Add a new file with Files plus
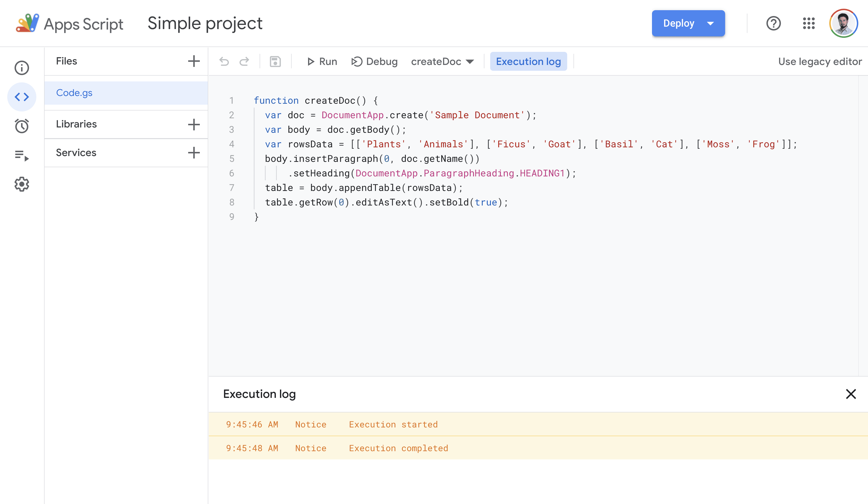 point(194,61)
